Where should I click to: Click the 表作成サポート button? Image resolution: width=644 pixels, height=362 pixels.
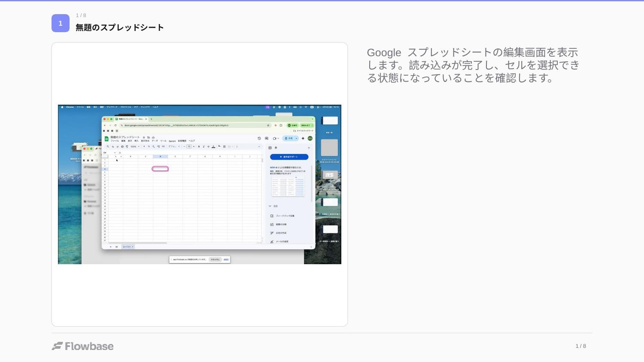[x=289, y=157]
